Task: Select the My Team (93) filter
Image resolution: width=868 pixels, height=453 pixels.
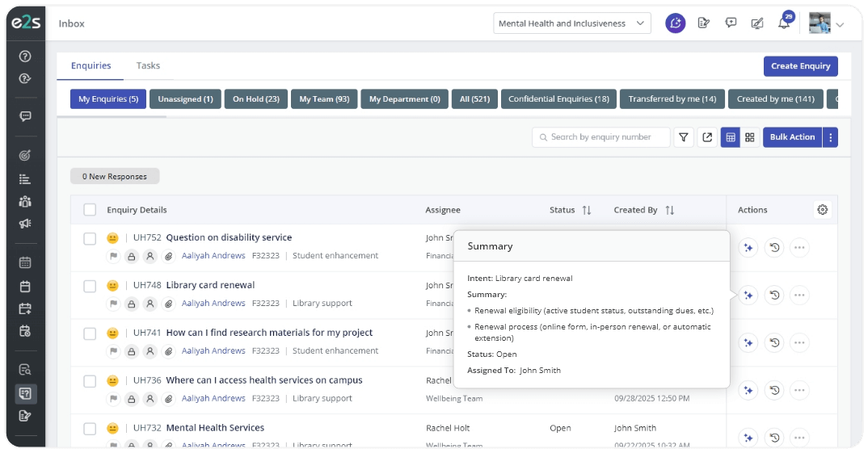Action: point(324,99)
